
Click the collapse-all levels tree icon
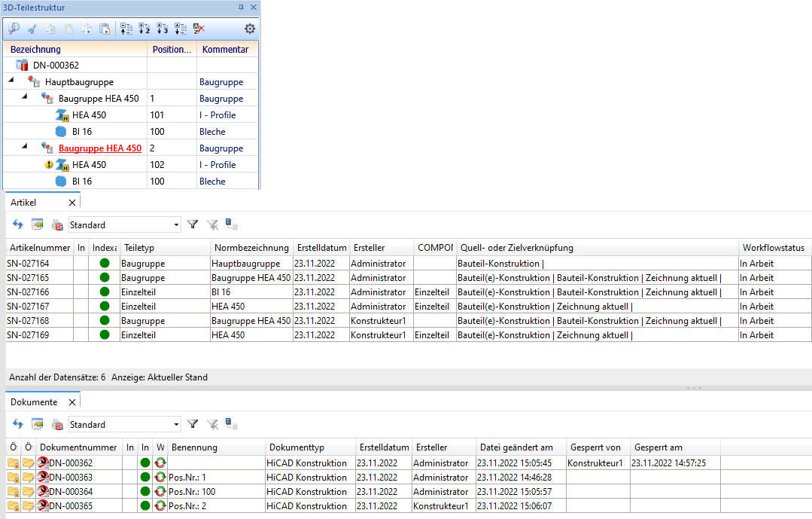[x=126, y=29]
